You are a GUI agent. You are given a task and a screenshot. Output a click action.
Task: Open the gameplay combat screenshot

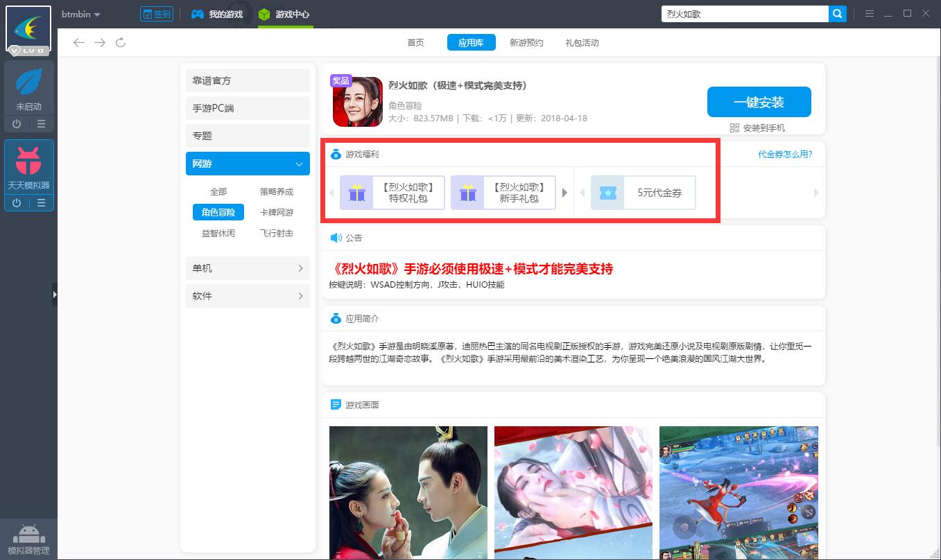(x=739, y=493)
